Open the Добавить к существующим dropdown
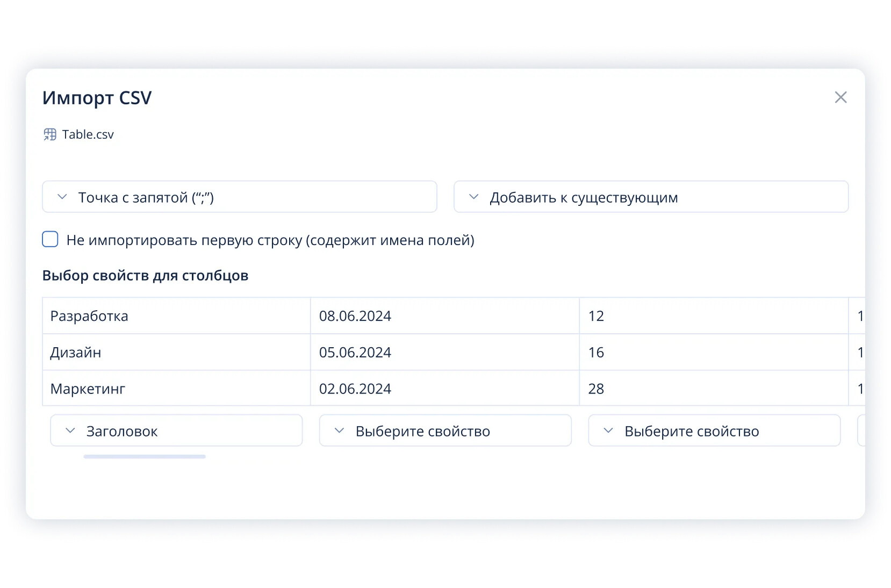Image resolution: width=891 pixels, height=588 pixels. pos(651,197)
